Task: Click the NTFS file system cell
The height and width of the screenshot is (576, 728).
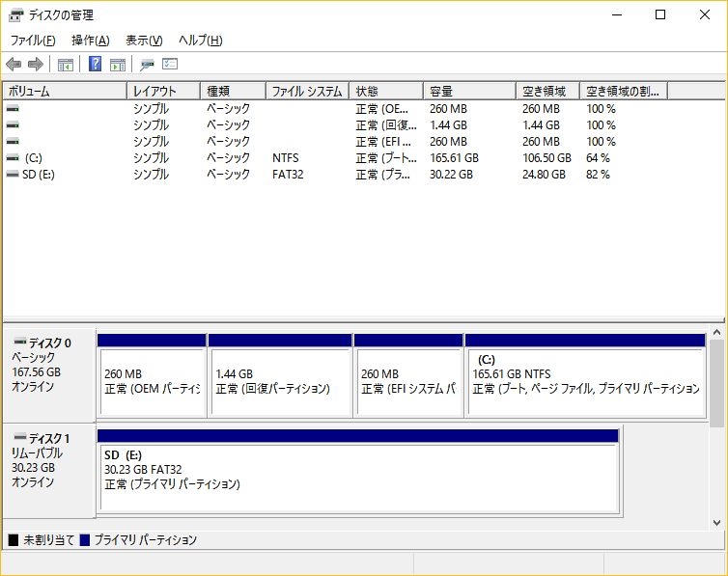Action: pyautogui.click(x=286, y=158)
